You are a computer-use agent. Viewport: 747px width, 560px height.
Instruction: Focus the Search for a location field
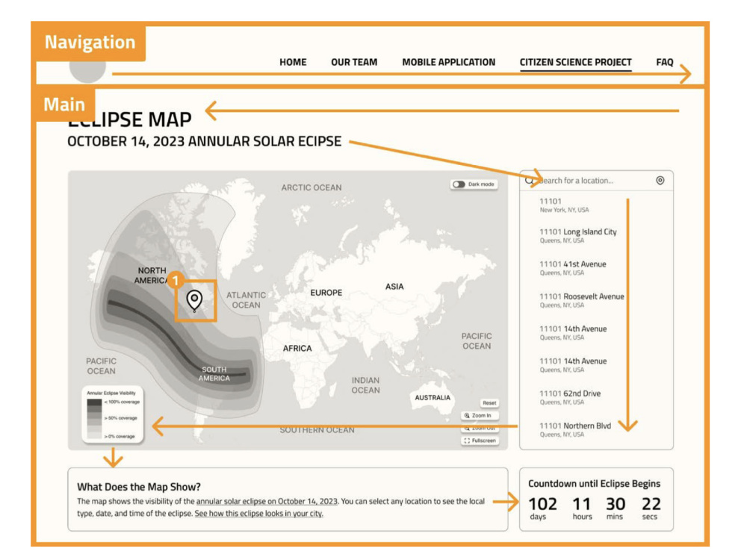pos(596,181)
